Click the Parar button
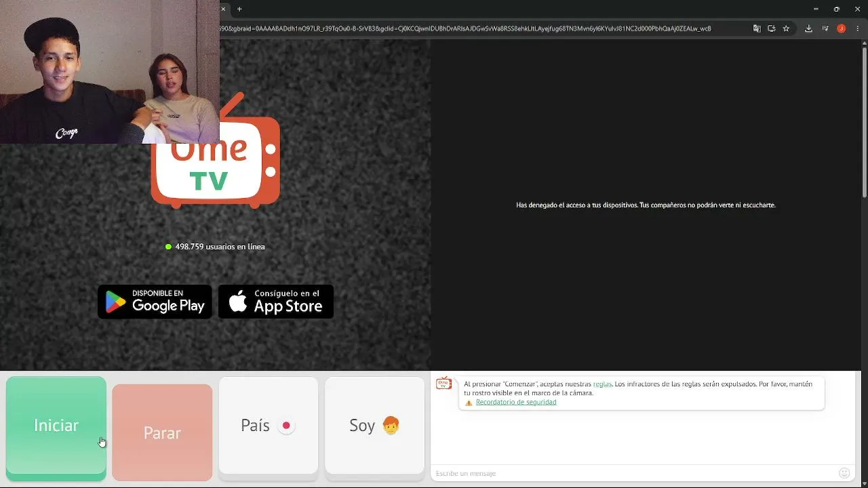Screen dimensions: 868x488 [x=162, y=432]
